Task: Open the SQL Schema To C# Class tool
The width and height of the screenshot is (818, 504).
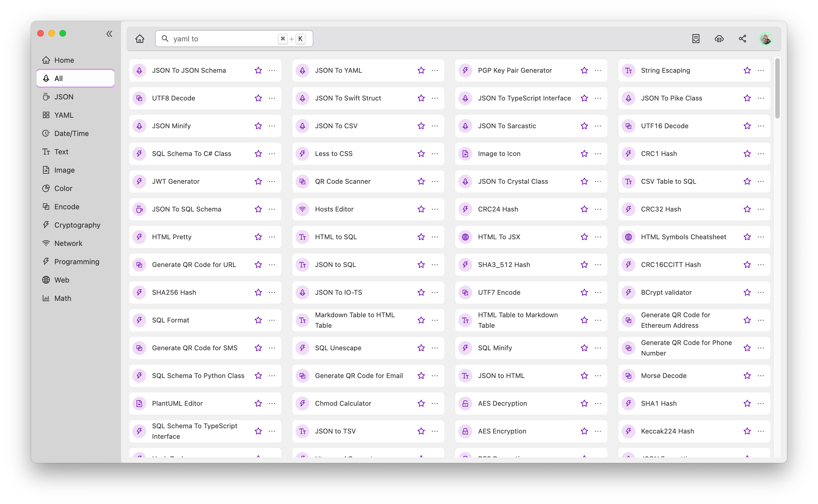Action: 205,154
